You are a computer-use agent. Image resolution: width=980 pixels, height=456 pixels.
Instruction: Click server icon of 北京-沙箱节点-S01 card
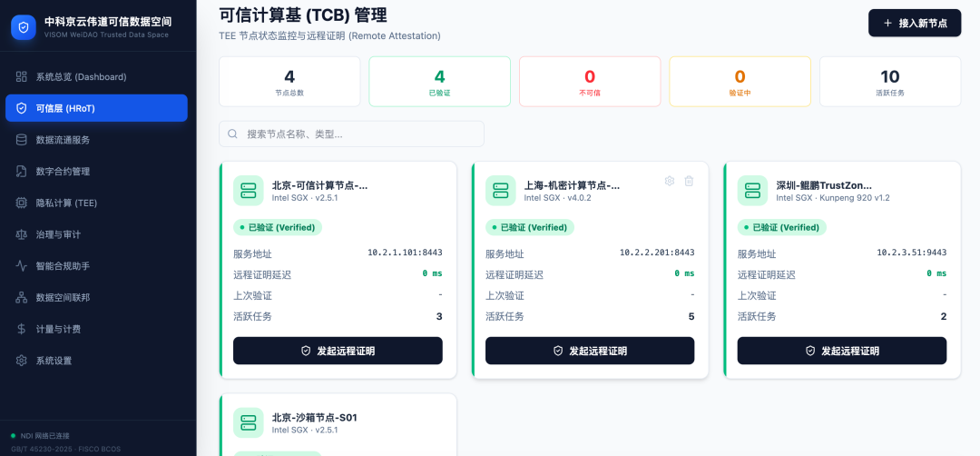248,422
